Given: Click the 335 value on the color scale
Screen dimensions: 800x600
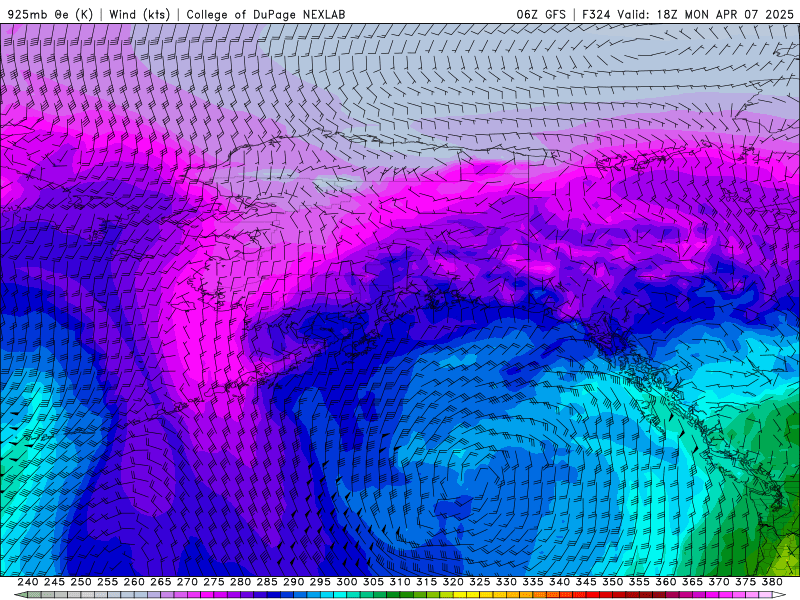Looking at the screenshot, I should point(533,582).
